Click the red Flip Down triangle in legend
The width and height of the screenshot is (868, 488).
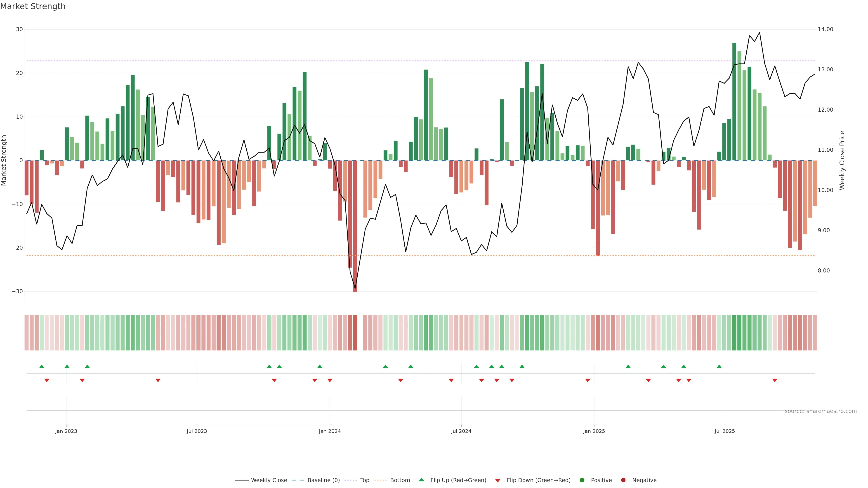pyautogui.click(x=498, y=480)
